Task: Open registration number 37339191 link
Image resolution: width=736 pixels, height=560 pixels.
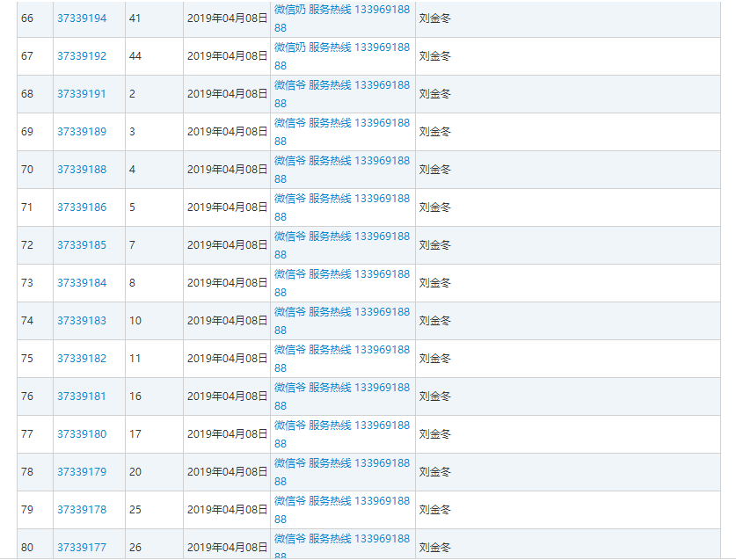Action: pos(82,94)
